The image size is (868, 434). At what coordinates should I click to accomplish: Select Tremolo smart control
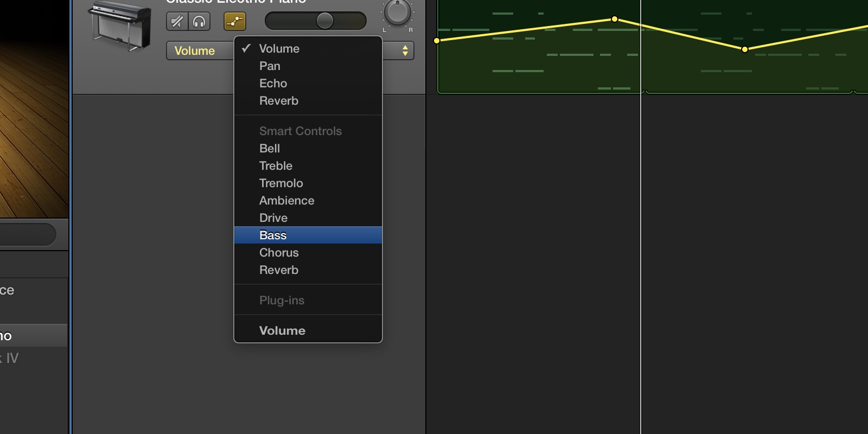pyautogui.click(x=308, y=183)
